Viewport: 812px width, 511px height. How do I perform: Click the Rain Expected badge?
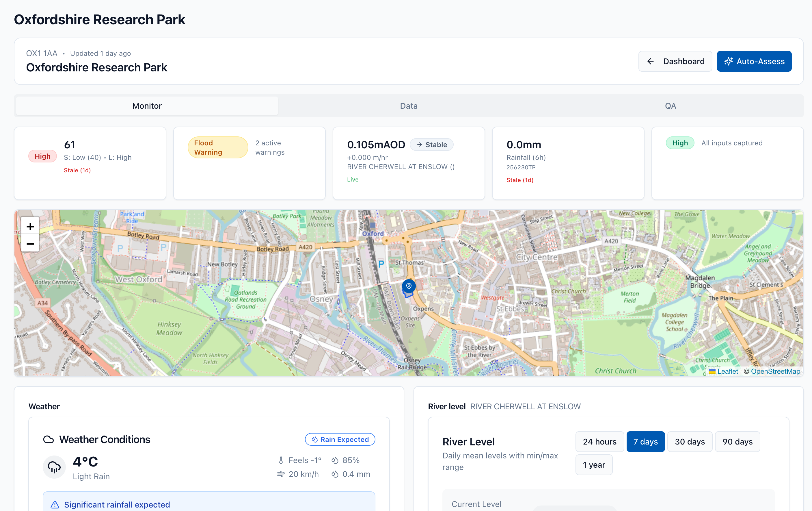click(340, 439)
